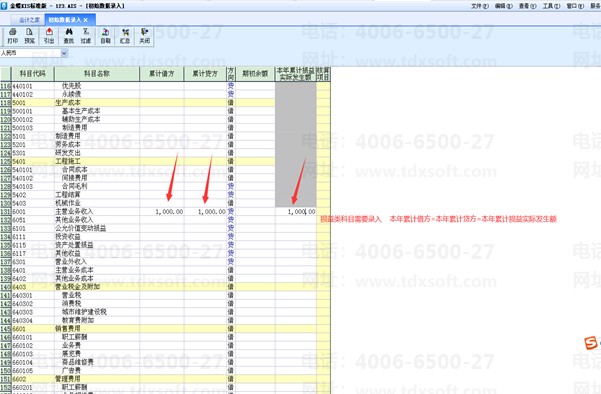Click the 工程施工 account name
Screen dimensions: 601x394
coord(68,161)
